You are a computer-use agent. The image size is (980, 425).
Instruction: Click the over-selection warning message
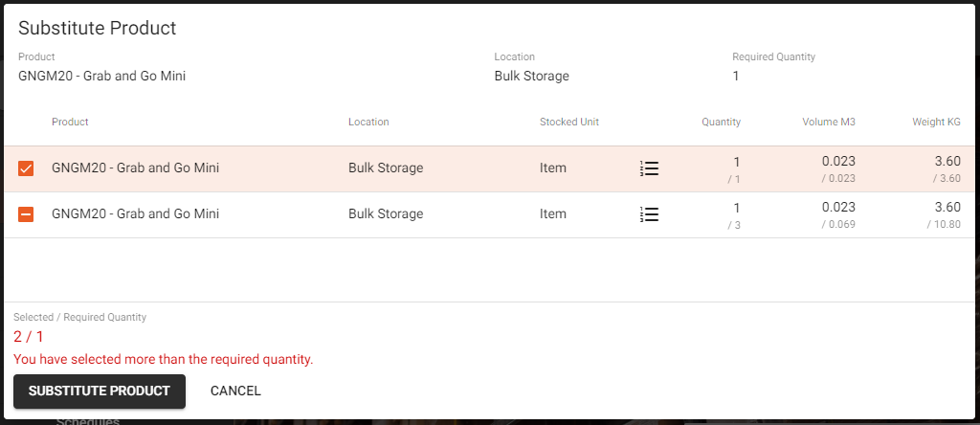pos(163,359)
